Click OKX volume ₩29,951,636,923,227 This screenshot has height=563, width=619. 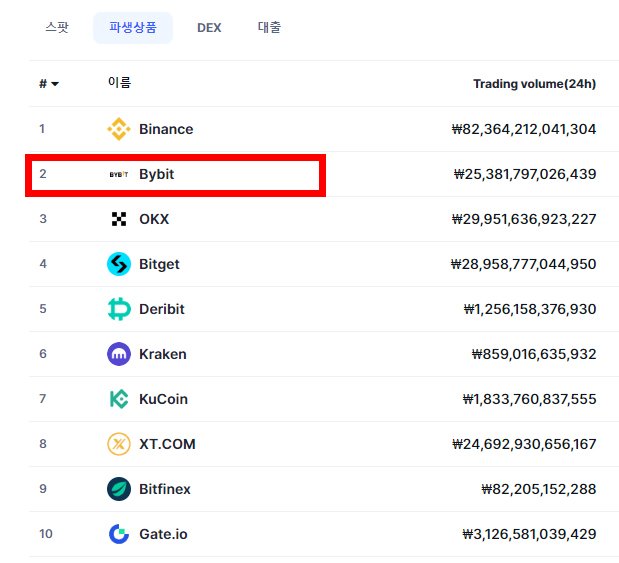click(x=524, y=219)
